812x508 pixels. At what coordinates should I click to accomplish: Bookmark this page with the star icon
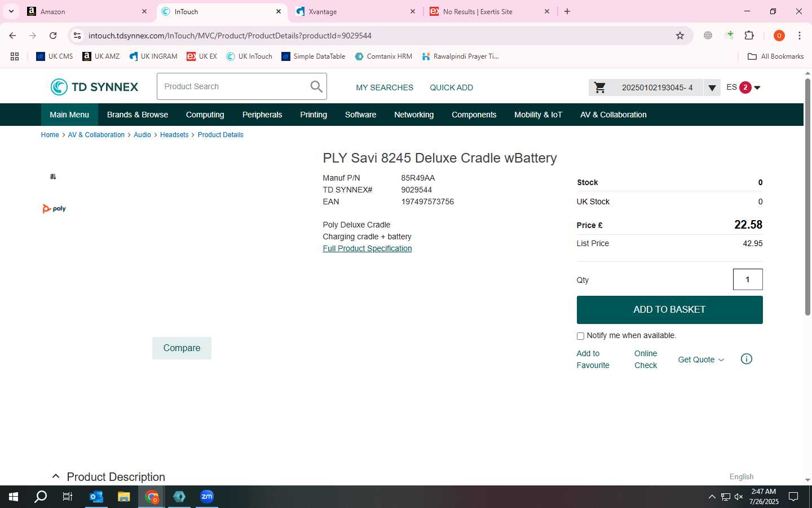(x=680, y=36)
